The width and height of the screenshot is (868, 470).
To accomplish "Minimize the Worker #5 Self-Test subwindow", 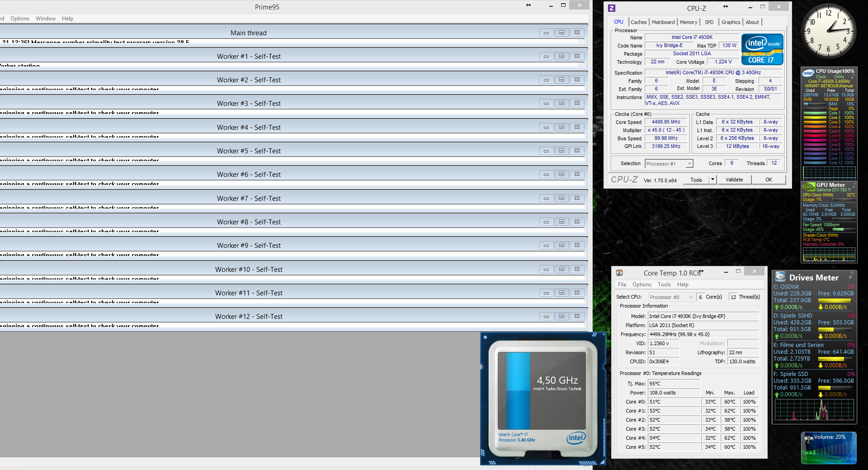I will pos(546,151).
